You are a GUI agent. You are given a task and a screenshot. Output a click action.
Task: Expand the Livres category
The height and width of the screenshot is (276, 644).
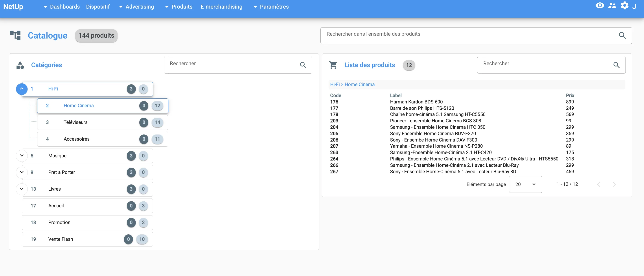point(22,189)
